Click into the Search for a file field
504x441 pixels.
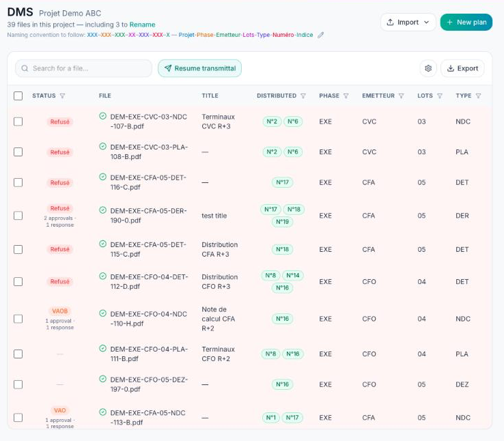[83, 68]
